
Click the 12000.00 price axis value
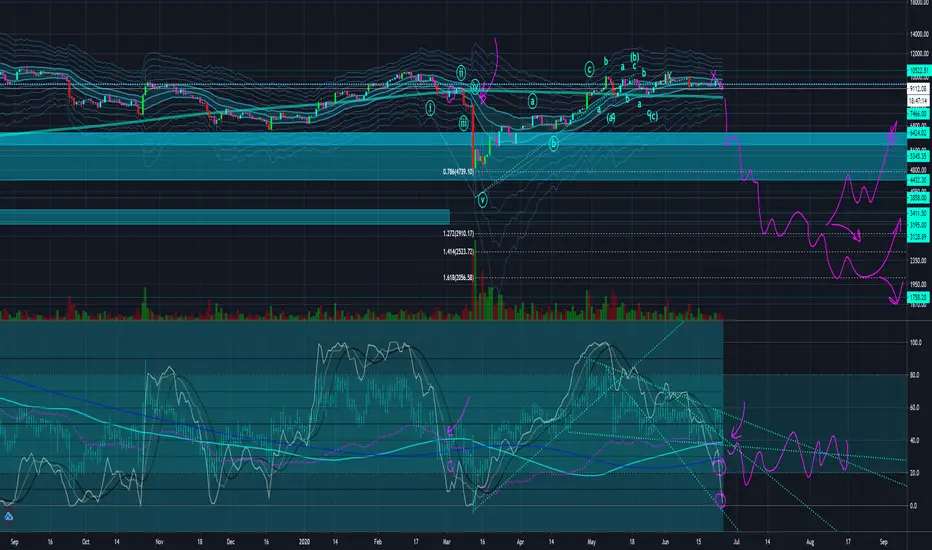click(x=919, y=54)
